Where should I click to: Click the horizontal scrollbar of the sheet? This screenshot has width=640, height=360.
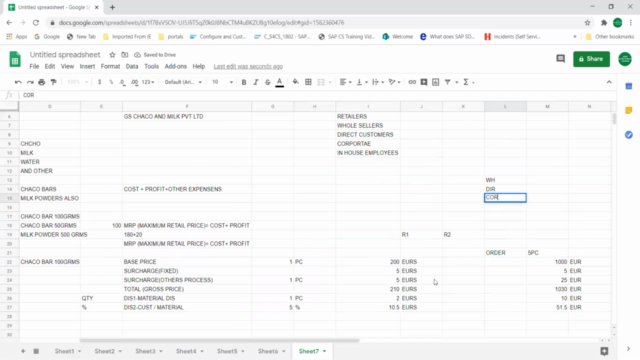[219, 340]
